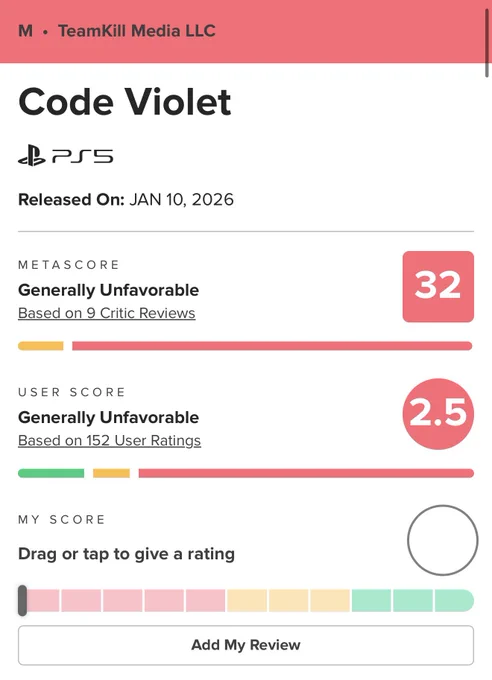Click the gray handle on the rating slider
The width and height of the screenshot is (492, 680).
22,601
